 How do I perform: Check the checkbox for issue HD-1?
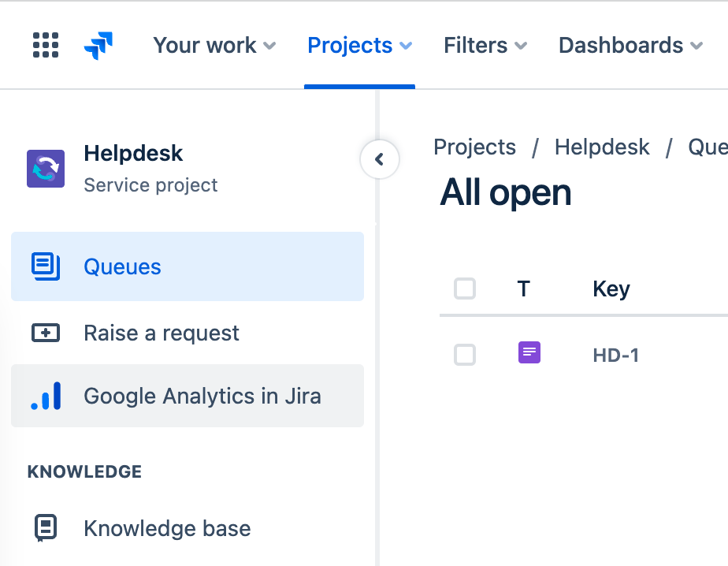[x=465, y=355]
